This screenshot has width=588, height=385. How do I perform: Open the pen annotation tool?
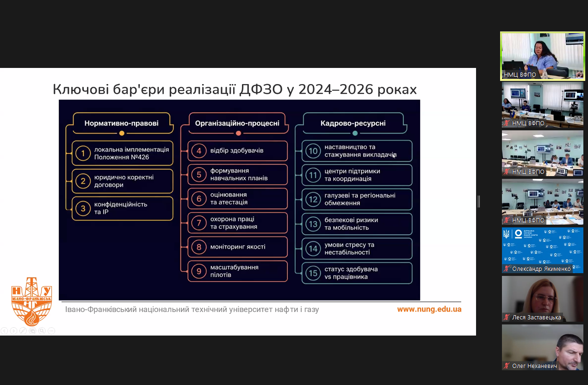point(23,331)
